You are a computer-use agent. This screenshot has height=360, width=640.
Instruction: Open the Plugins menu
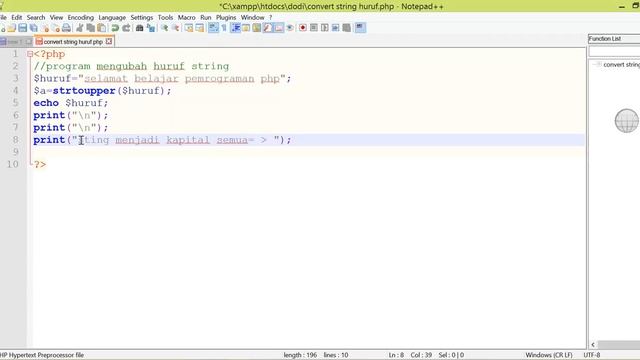(x=226, y=18)
